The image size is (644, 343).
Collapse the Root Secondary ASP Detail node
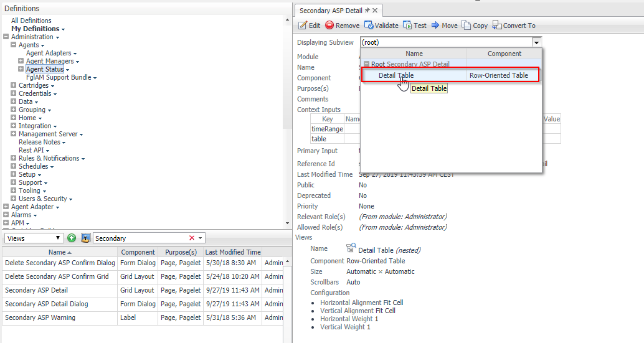367,64
